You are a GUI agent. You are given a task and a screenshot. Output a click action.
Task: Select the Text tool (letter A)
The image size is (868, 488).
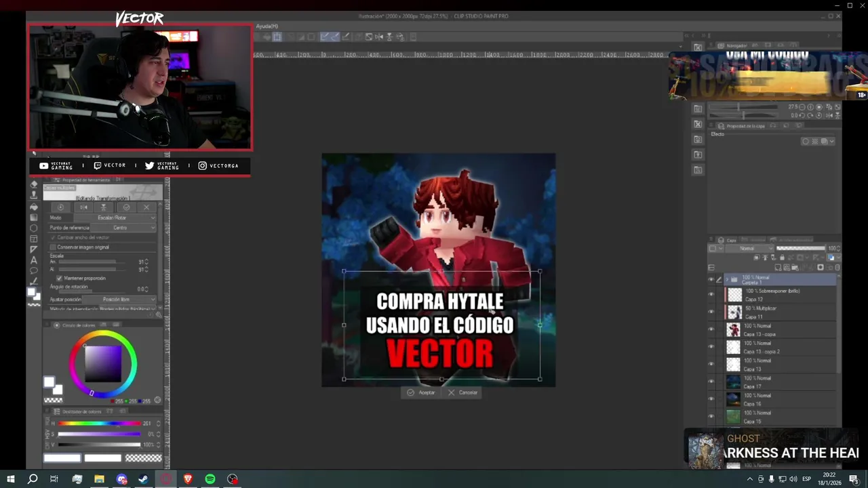[34, 260]
